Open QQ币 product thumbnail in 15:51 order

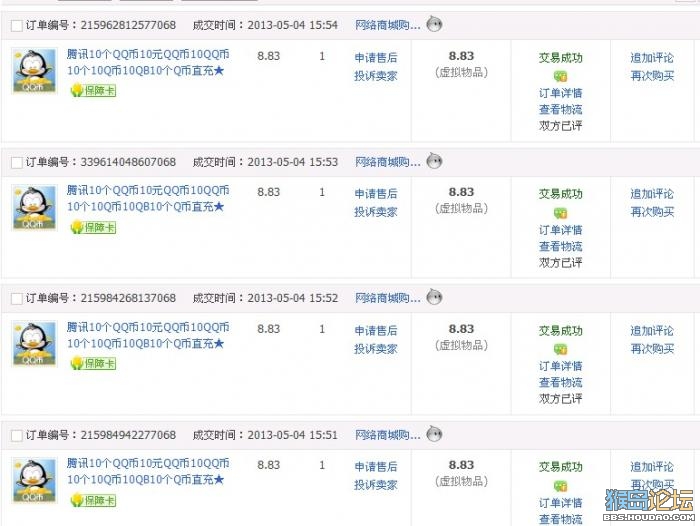coord(34,480)
